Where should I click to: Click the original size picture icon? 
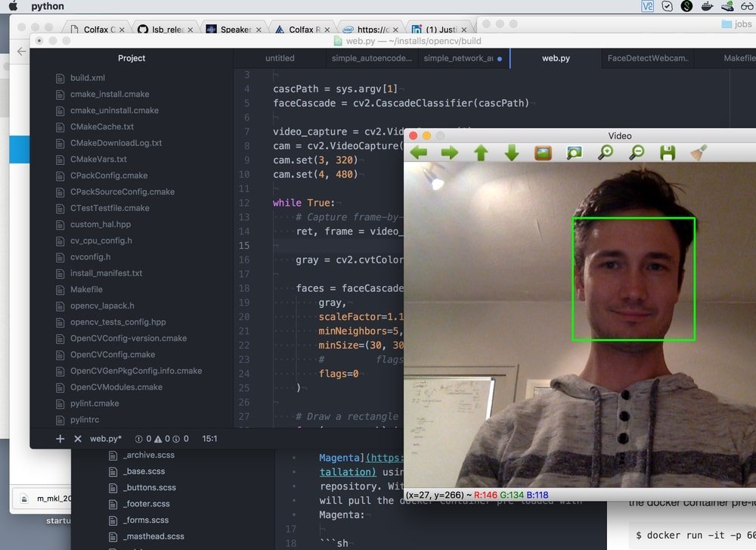(x=543, y=153)
